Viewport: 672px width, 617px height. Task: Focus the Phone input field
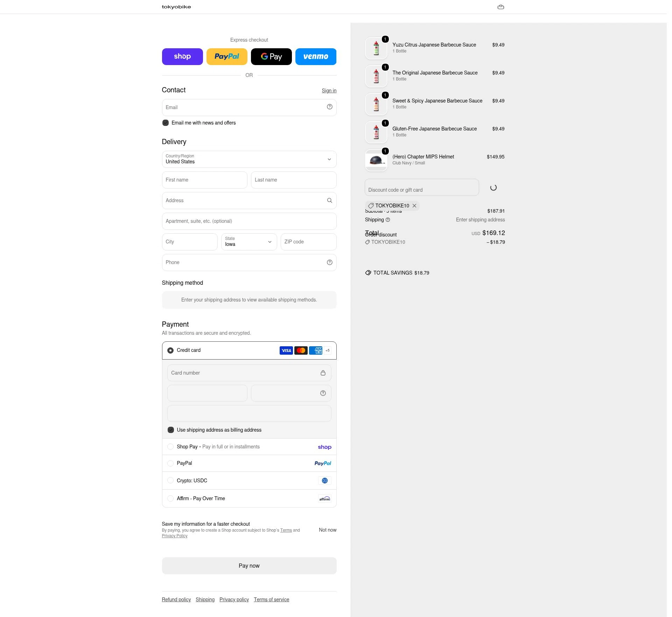coord(249,263)
